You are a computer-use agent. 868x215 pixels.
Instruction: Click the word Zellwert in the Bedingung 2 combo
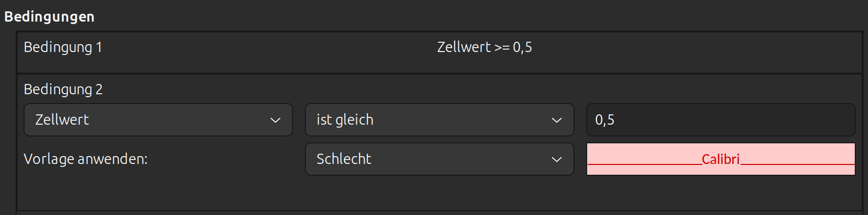tap(62, 120)
